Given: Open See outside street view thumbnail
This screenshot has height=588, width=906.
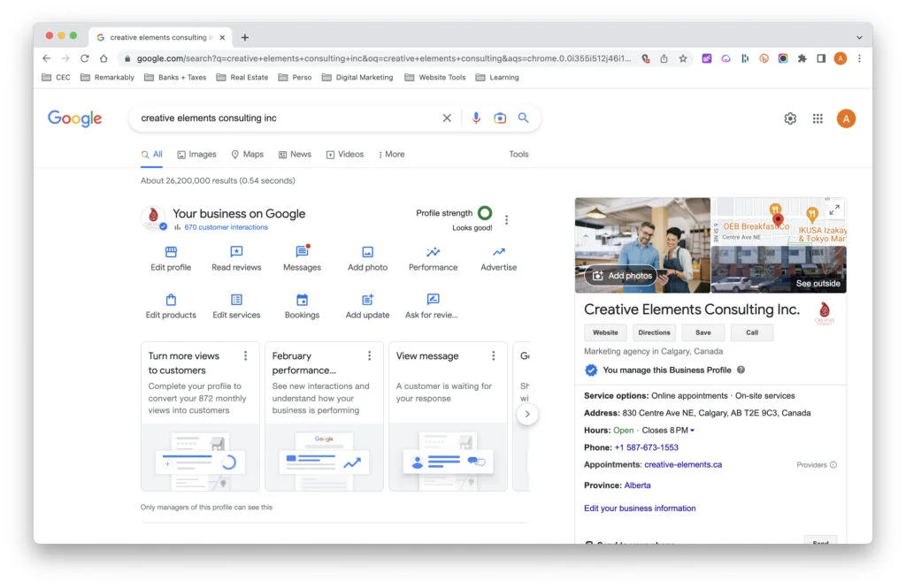Looking at the screenshot, I should [x=779, y=269].
